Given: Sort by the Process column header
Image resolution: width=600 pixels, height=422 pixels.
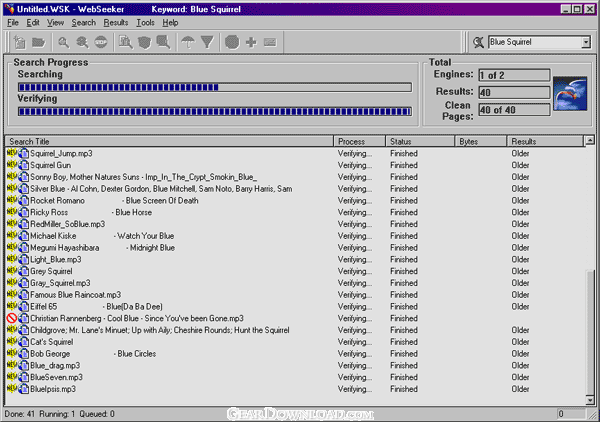Looking at the screenshot, I should 360,142.
